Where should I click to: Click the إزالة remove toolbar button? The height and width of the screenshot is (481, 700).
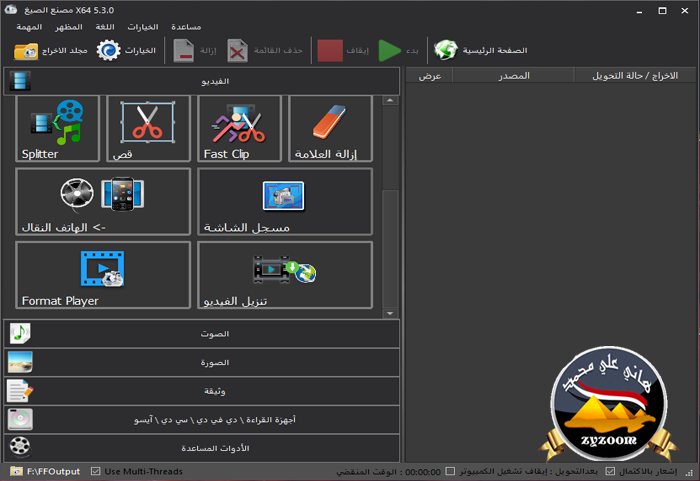[195, 50]
